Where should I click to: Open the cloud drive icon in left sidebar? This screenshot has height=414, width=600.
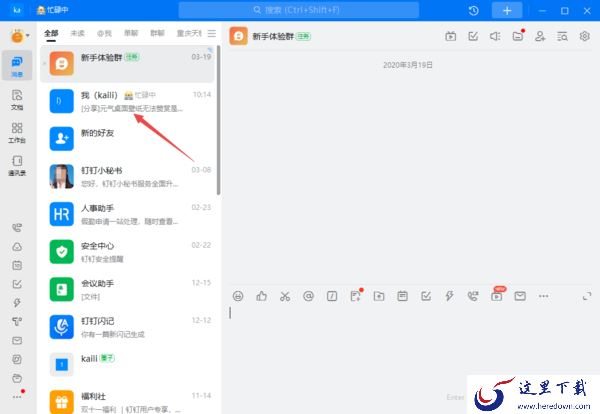click(x=17, y=247)
